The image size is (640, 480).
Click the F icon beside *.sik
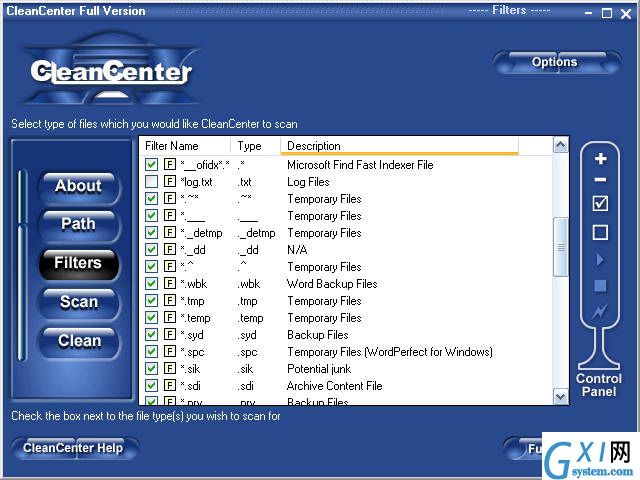[x=169, y=368]
